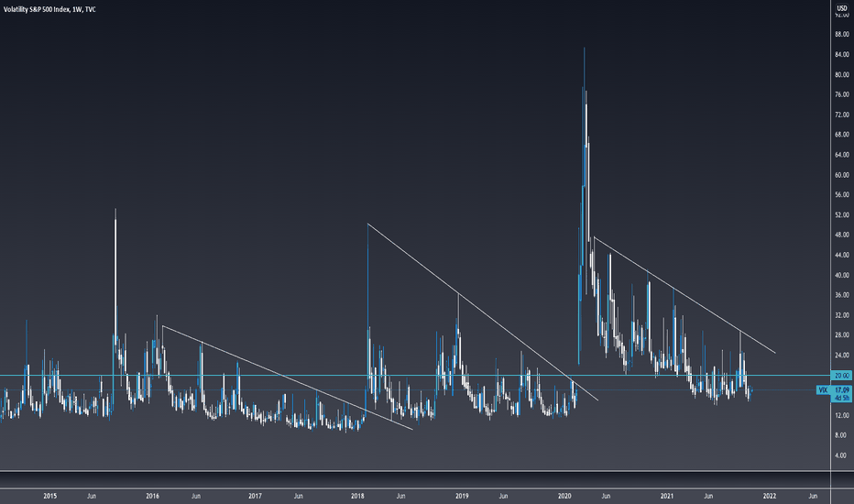Click the 76.00 price axis label
Image resolution: width=854 pixels, height=504 pixels.
tap(841, 94)
